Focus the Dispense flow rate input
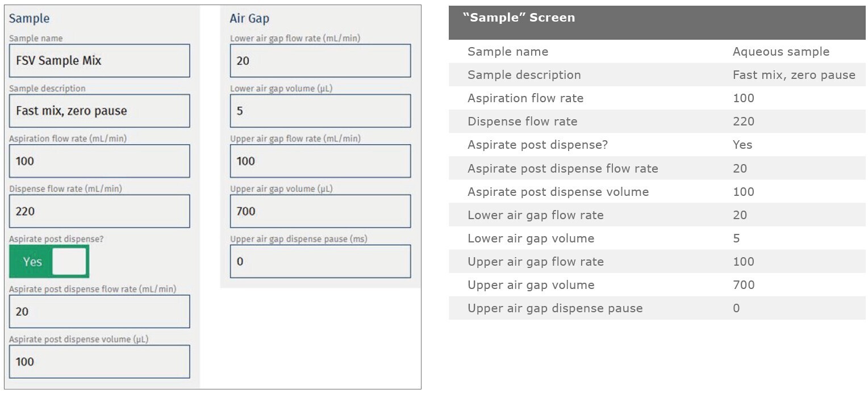The image size is (868, 394). (99, 211)
